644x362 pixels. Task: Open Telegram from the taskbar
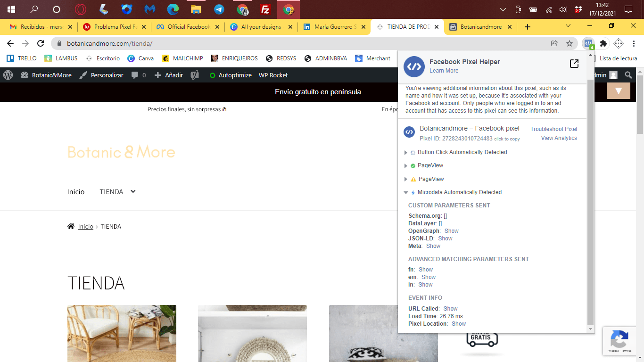pos(219,9)
